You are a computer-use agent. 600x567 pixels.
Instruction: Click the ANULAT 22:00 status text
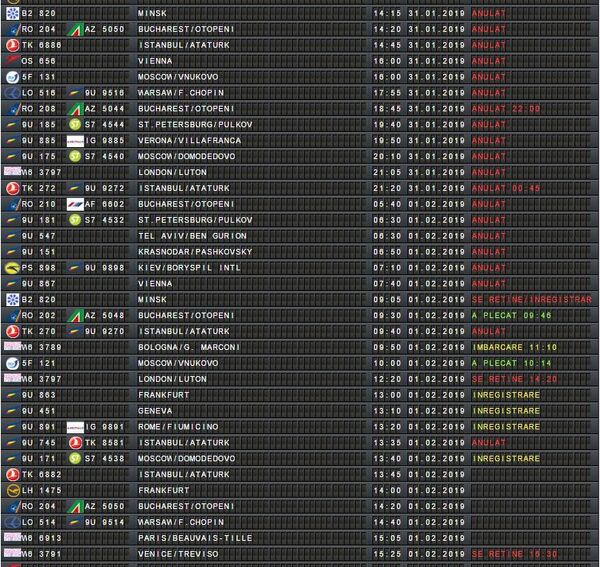point(506,109)
